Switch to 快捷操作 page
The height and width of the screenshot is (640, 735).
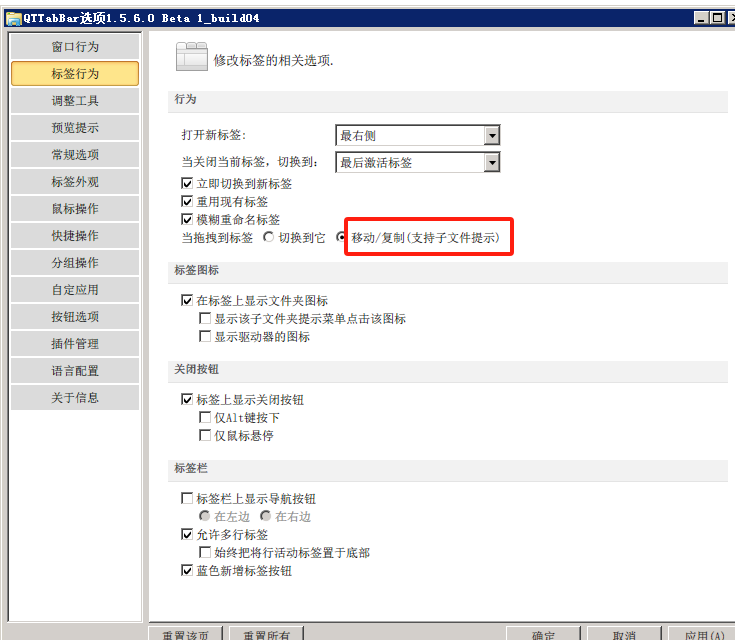pyautogui.click(x=75, y=236)
